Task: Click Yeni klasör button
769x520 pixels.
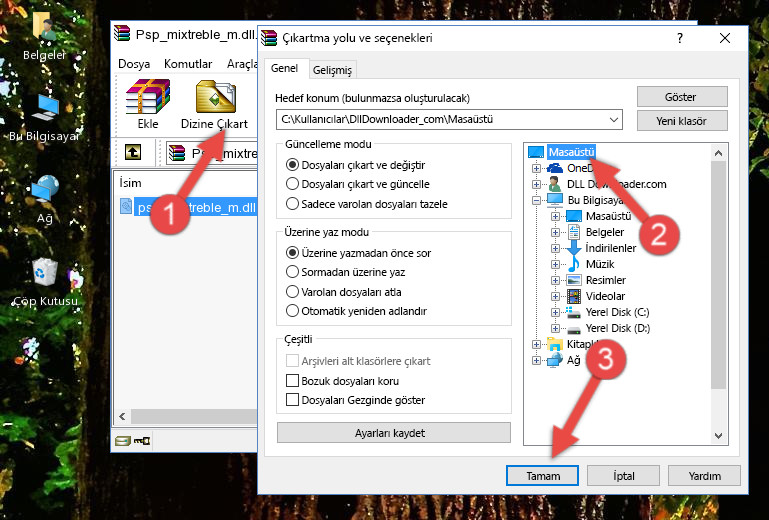Action: [x=682, y=121]
